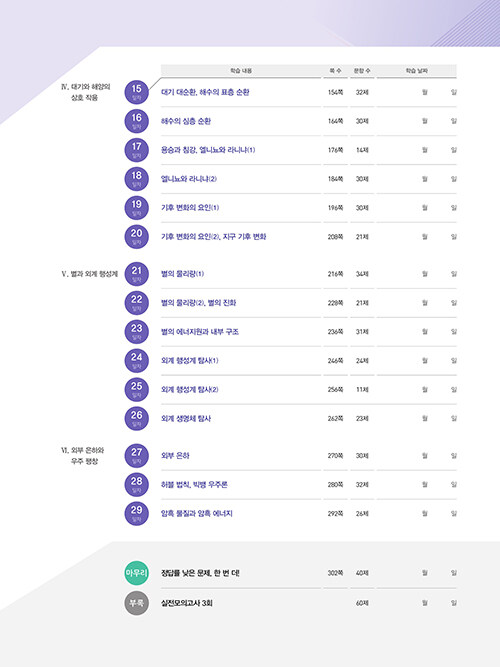This screenshot has height=667, width=500.
Task: Click the 학습 내용 column header
Action: (x=241, y=71)
